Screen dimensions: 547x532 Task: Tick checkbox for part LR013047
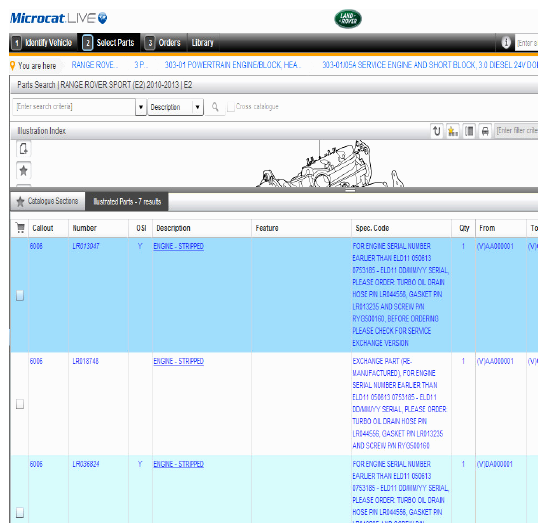click(20, 295)
